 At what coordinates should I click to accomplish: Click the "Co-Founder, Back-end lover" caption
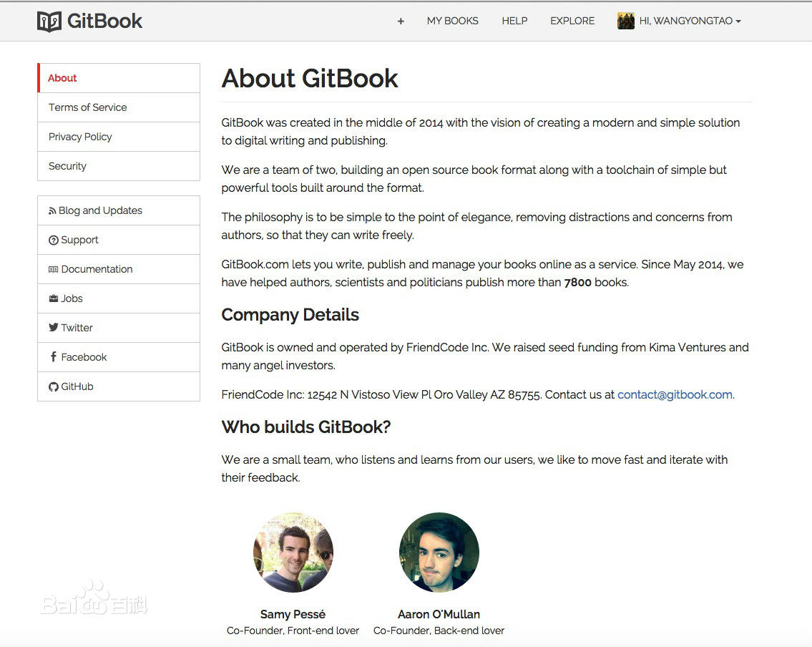click(x=439, y=631)
